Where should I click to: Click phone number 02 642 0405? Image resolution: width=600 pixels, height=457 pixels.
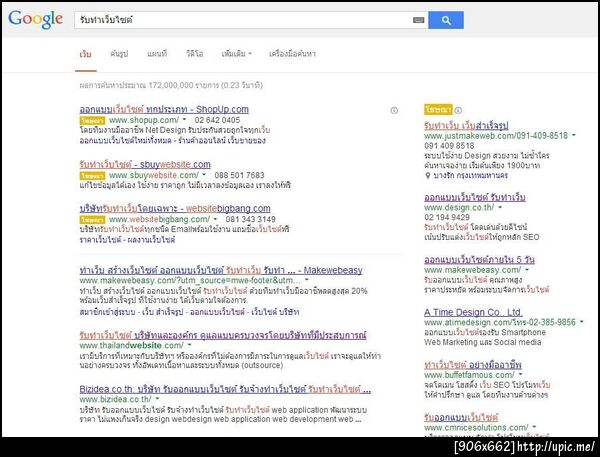click(217, 120)
